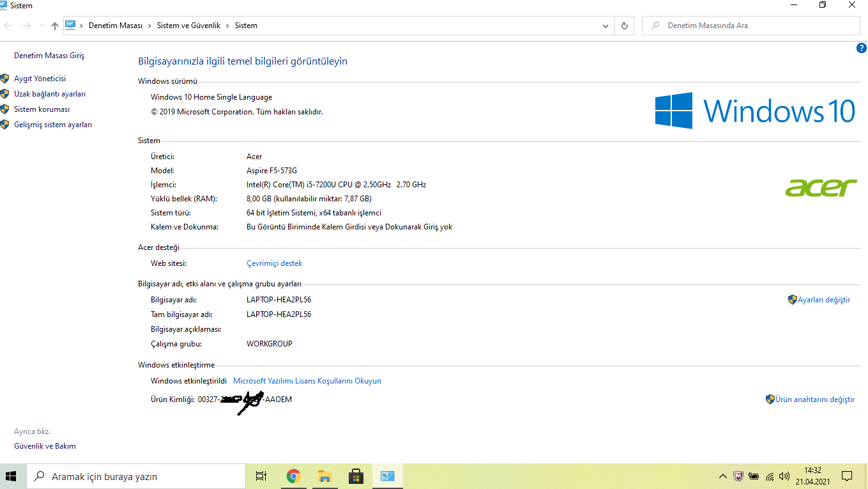This screenshot has width=868, height=489.
Task: Expand the chevron after Sistem ve Güvenlik
Action: click(x=227, y=26)
